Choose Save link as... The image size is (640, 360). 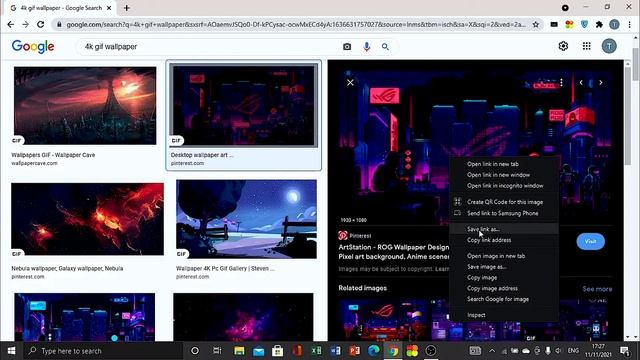(504, 229)
